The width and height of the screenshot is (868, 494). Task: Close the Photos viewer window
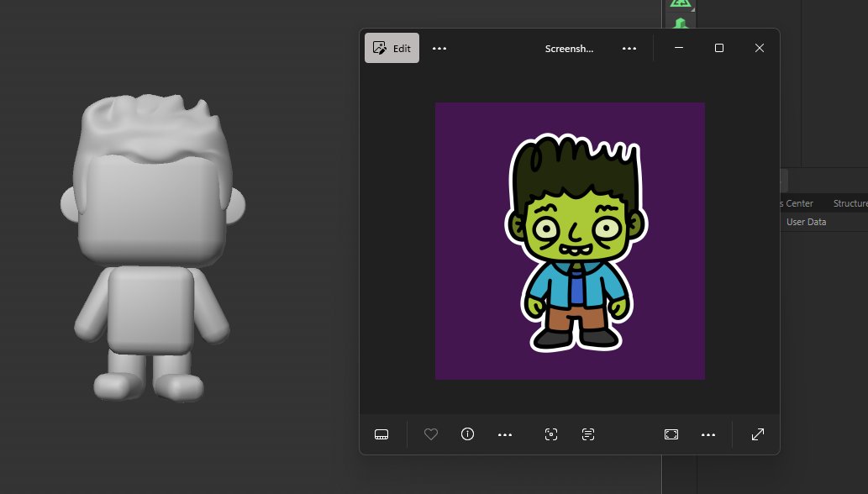(x=760, y=48)
